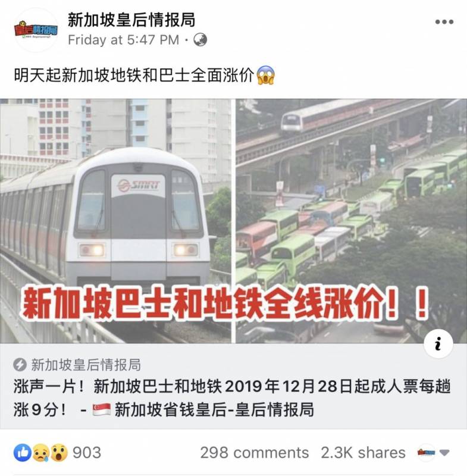The width and height of the screenshot is (467, 476).
Task: Open the 903 reactions count
Action: click(87, 453)
